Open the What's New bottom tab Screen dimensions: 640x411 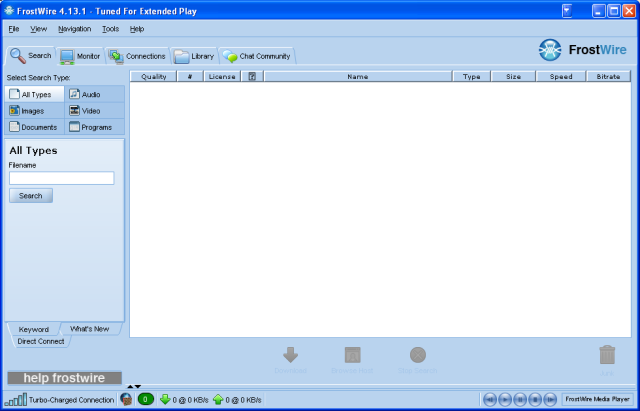(90, 329)
